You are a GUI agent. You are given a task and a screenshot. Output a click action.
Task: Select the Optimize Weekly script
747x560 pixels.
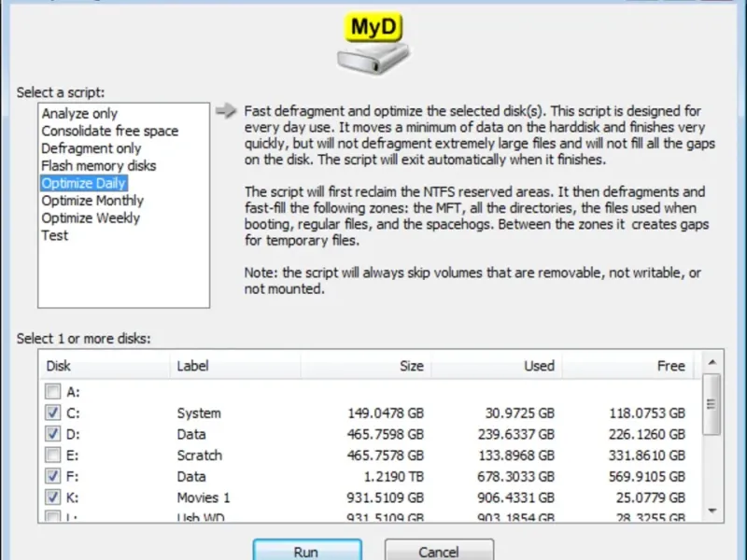pos(91,218)
